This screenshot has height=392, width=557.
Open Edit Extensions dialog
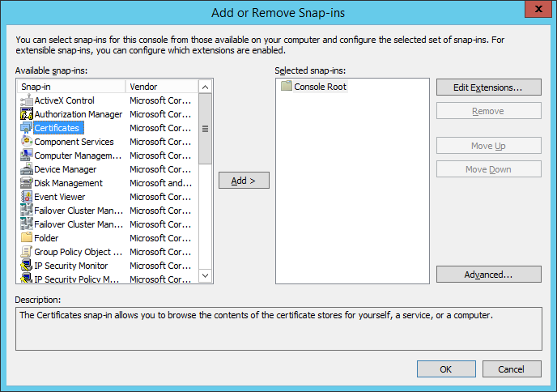point(488,87)
